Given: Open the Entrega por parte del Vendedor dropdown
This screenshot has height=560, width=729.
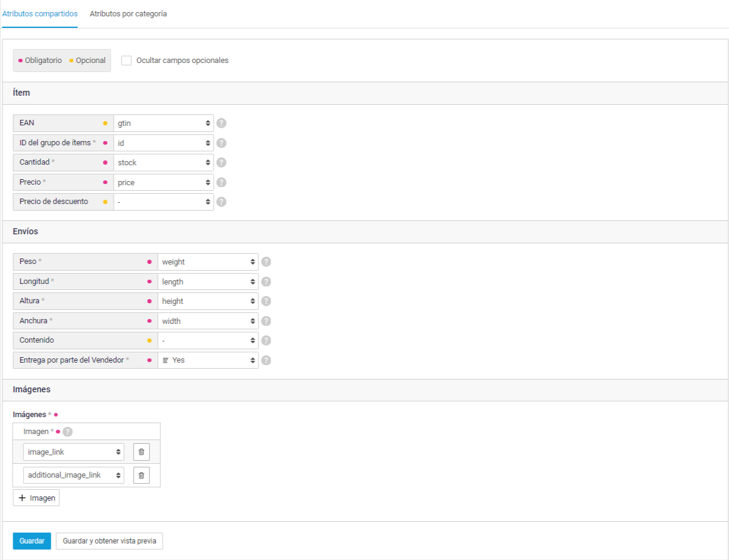Looking at the screenshot, I should click(x=208, y=360).
